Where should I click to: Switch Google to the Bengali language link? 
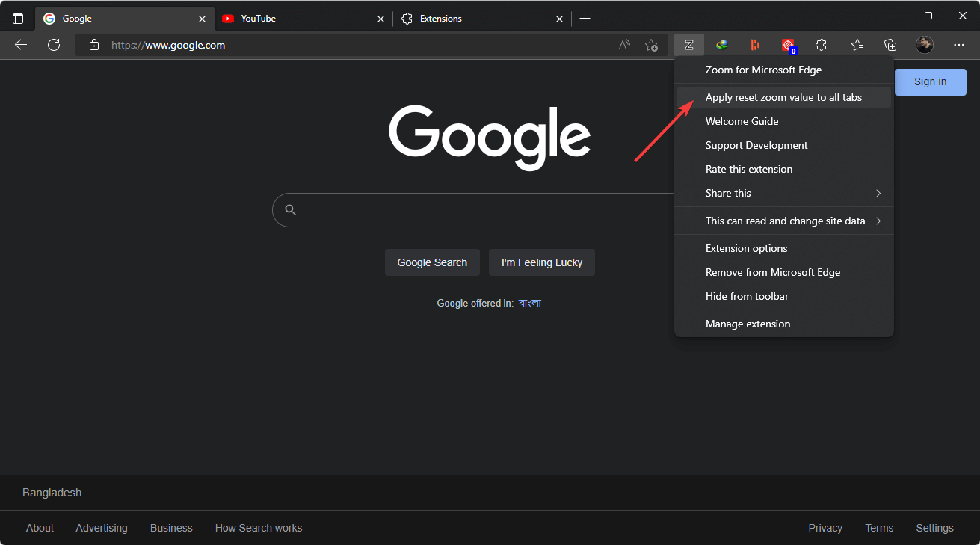[x=530, y=303]
